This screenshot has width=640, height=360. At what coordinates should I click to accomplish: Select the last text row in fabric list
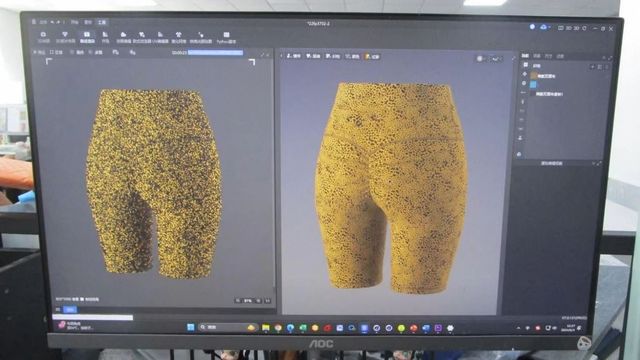(x=549, y=94)
